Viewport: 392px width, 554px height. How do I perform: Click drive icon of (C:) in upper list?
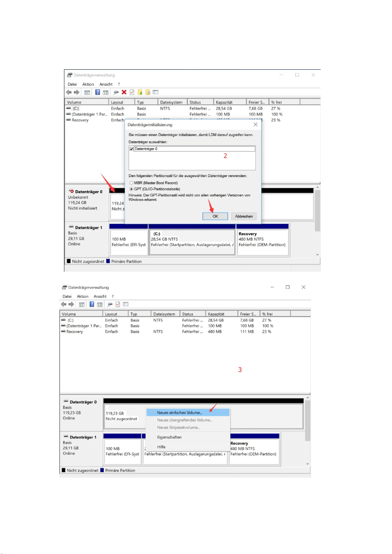(68, 108)
